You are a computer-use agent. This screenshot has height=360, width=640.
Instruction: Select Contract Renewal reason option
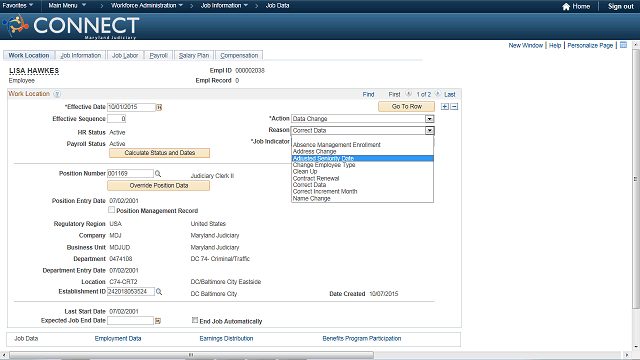pos(362,178)
